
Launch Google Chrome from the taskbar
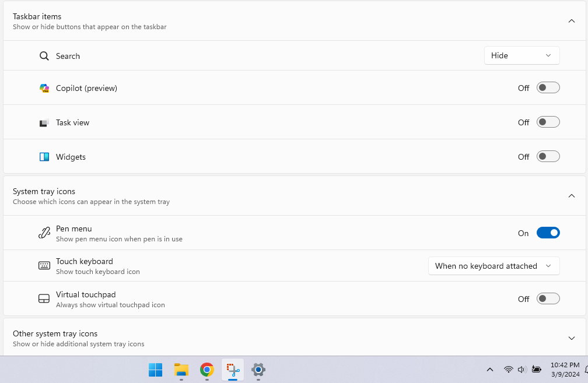point(207,370)
